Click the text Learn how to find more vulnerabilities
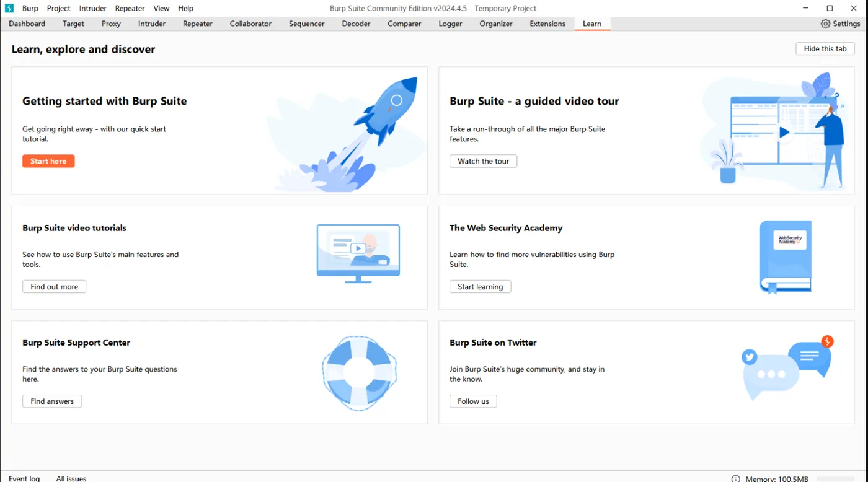868x482 pixels. [532, 260]
